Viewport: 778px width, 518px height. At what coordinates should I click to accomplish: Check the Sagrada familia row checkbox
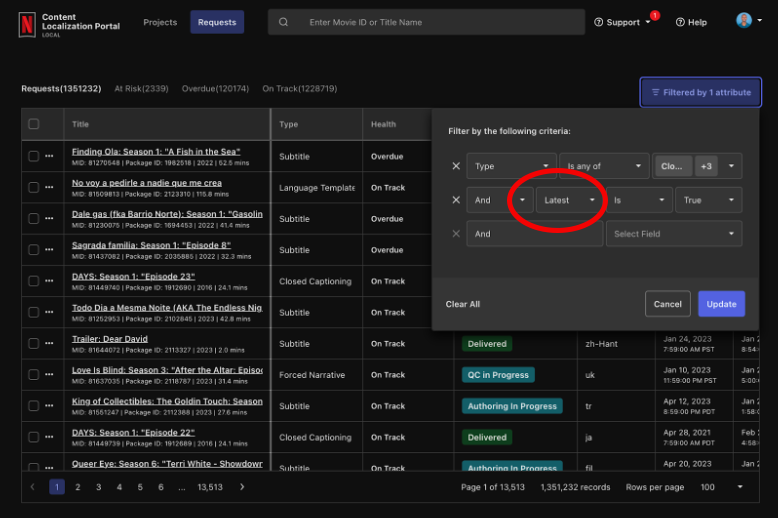tap(34, 250)
